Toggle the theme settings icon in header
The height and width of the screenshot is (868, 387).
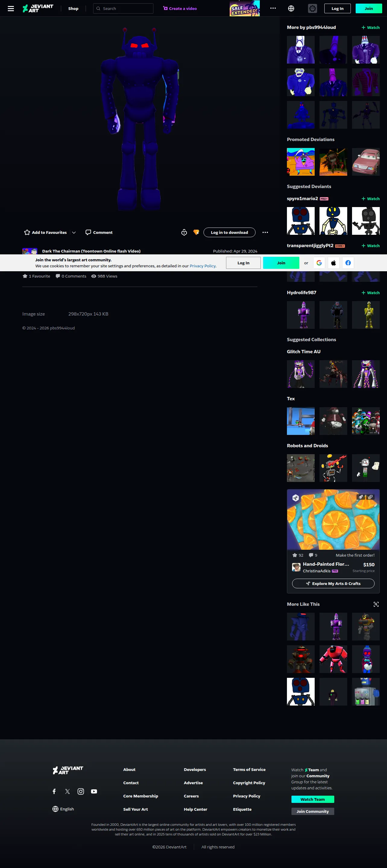313,8
